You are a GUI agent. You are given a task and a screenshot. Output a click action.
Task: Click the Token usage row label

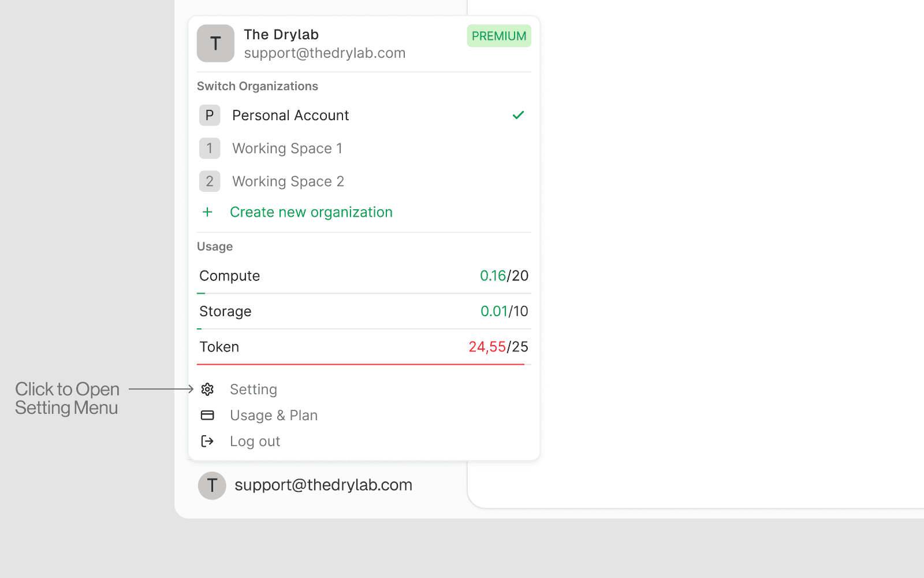[219, 347]
